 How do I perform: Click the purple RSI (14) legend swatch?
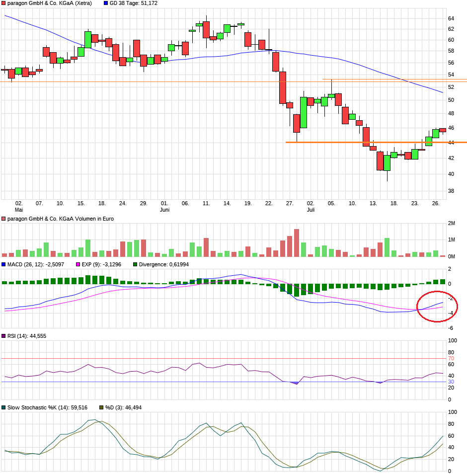(x=3, y=336)
